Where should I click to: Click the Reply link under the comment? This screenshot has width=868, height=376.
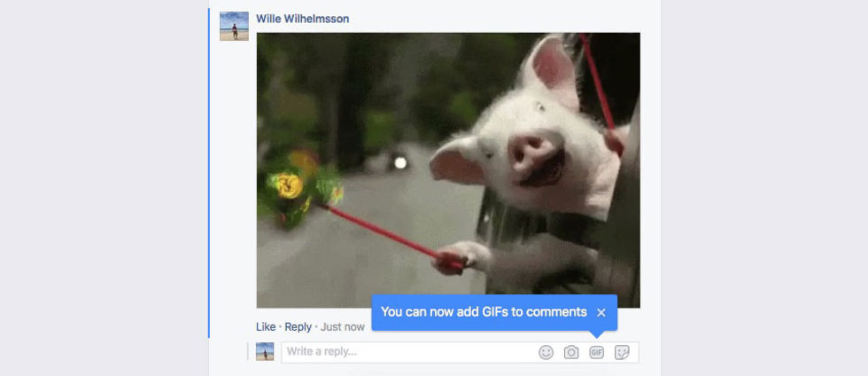coord(298,326)
